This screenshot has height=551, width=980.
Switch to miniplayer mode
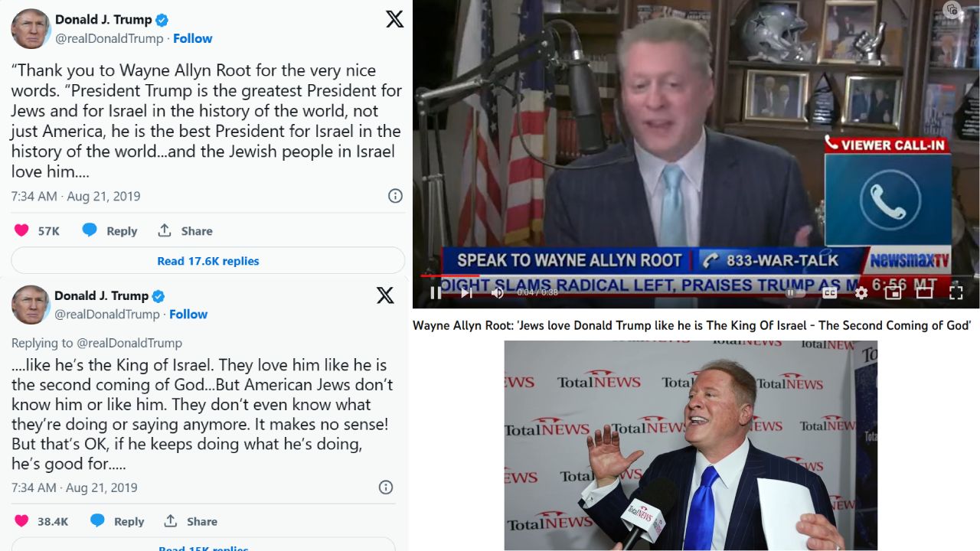[x=893, y=292]
